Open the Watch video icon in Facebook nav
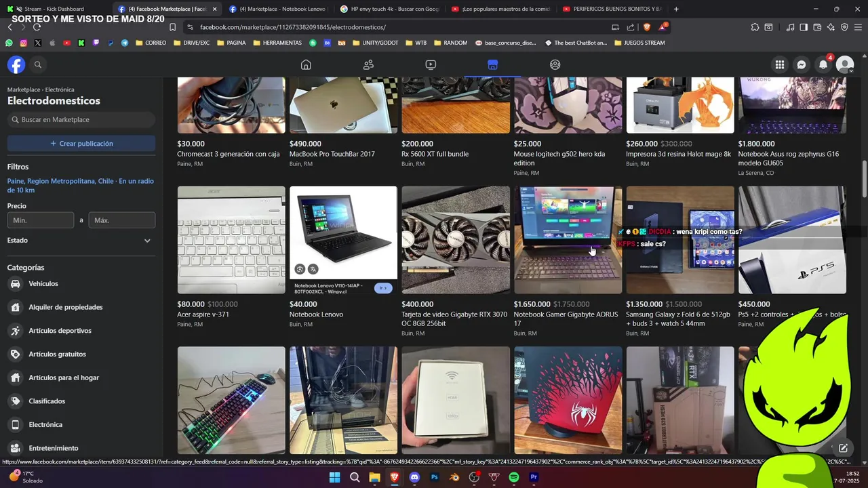This screenshot has height=488, width=868. [x=431, y=64]
